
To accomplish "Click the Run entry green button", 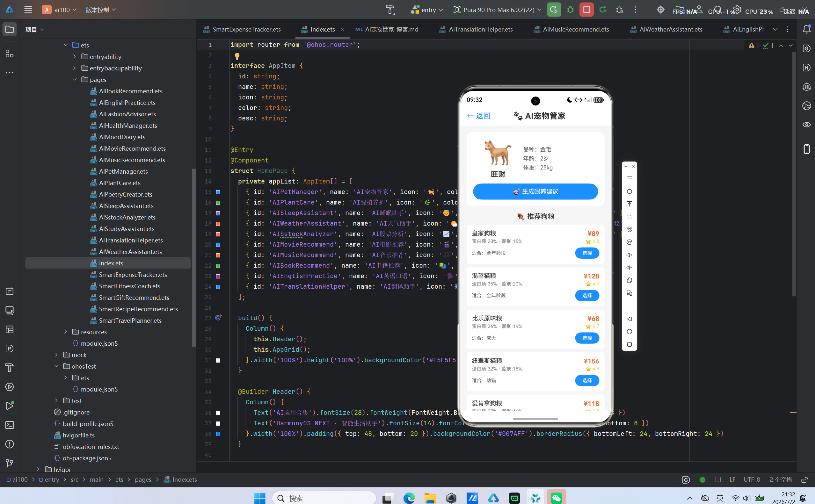I will click(x=554, y=10).
